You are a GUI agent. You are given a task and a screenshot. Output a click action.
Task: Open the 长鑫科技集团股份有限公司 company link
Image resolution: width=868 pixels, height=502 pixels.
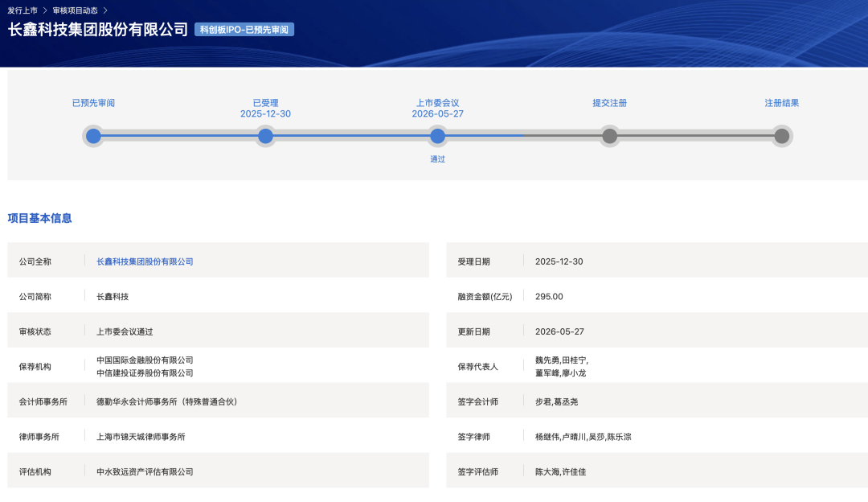pos(145,261)
